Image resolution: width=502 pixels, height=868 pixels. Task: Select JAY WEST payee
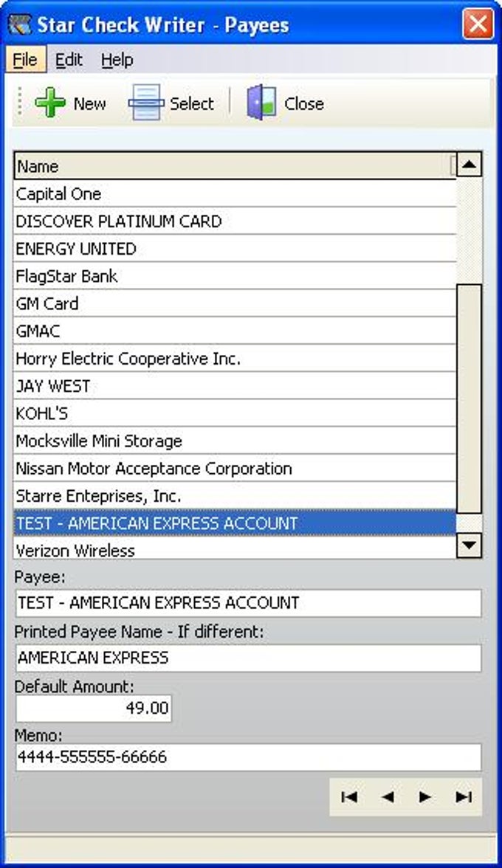235,386
